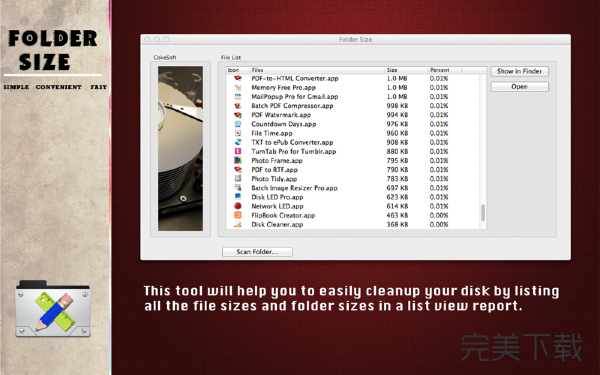Click the Open button
This screenshot has width=600, height=375.
(520, 87)
